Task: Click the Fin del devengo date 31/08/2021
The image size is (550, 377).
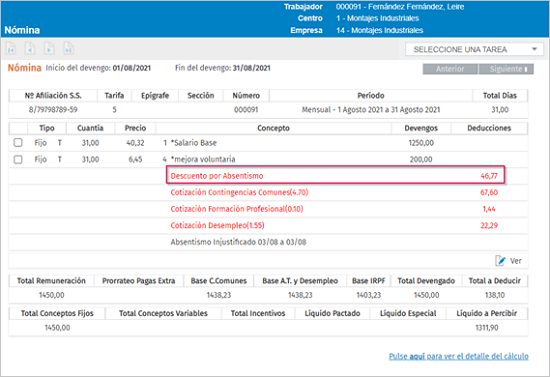Action: [251, 68]
